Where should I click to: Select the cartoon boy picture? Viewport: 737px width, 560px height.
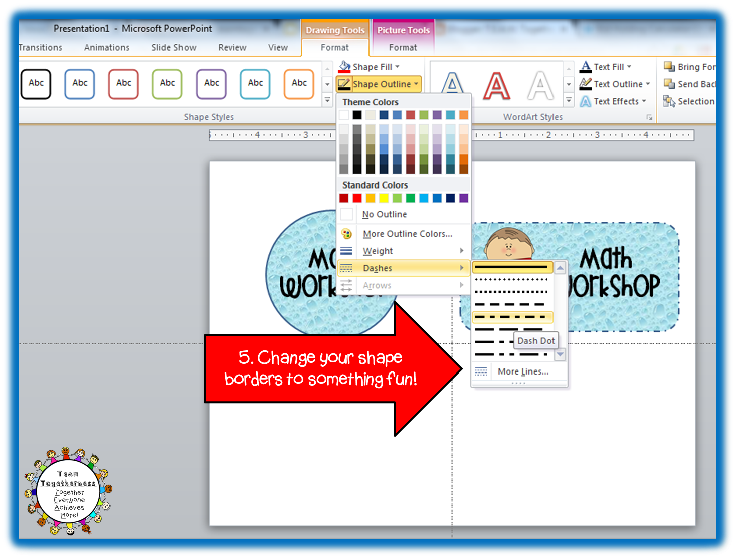[509, 243]
